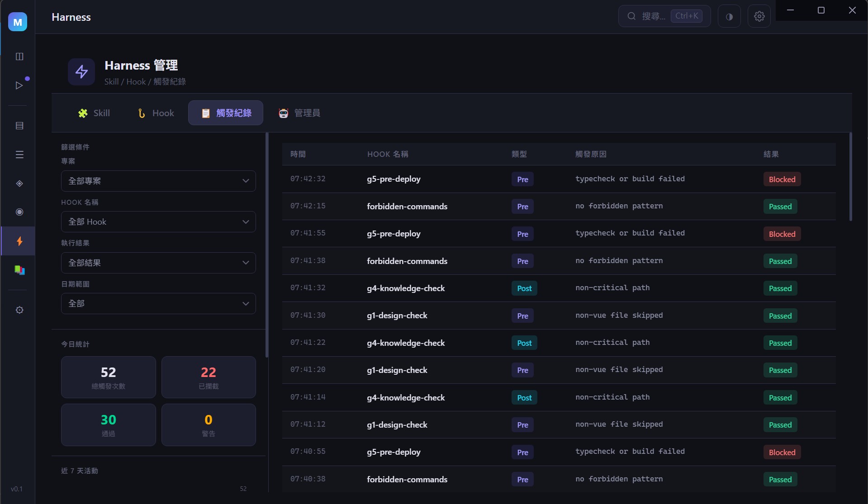
Task: Click the filter panel vertical scrollbar
Action: coord(267,244)
